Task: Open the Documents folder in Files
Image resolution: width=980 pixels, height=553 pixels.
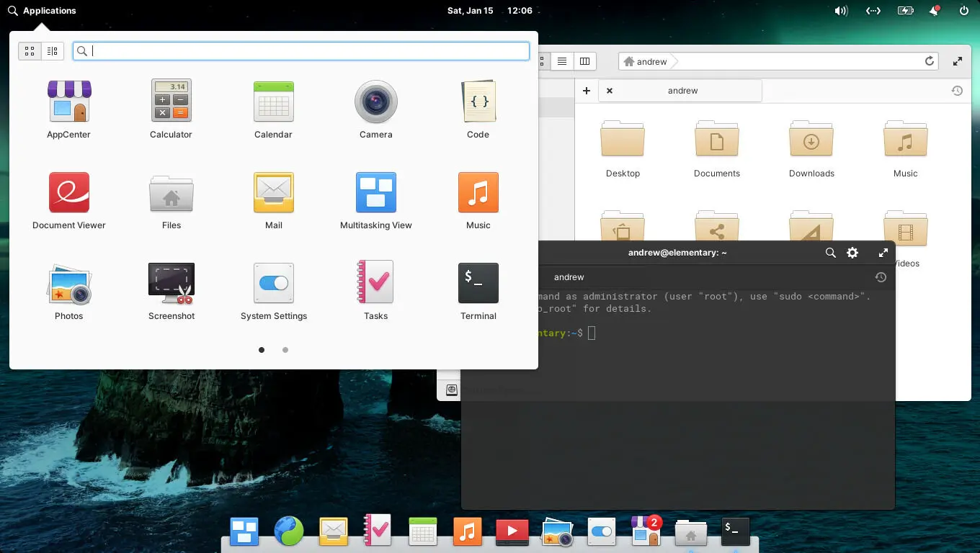Action: (x=717, y=149)
